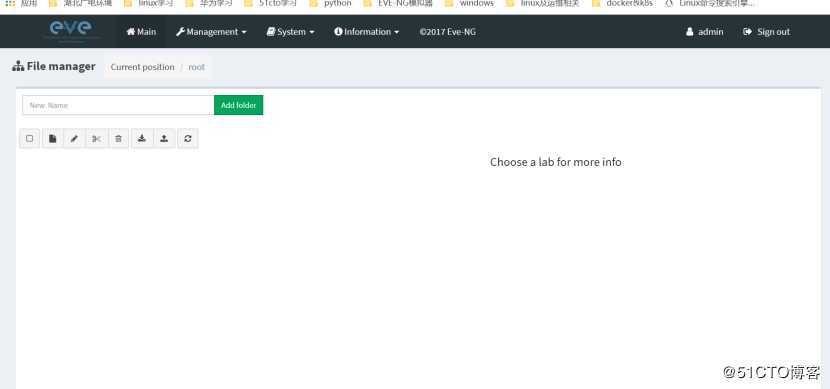Click the ©2017 Eve-NG link
This screenshot has width=830, height=389.
point(447,32)
